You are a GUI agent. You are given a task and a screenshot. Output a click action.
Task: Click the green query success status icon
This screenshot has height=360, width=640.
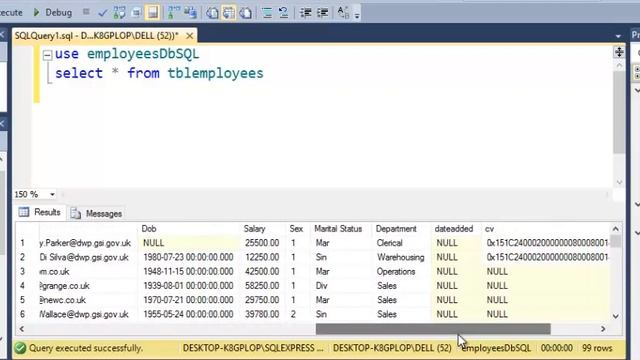tap(20, 348)
